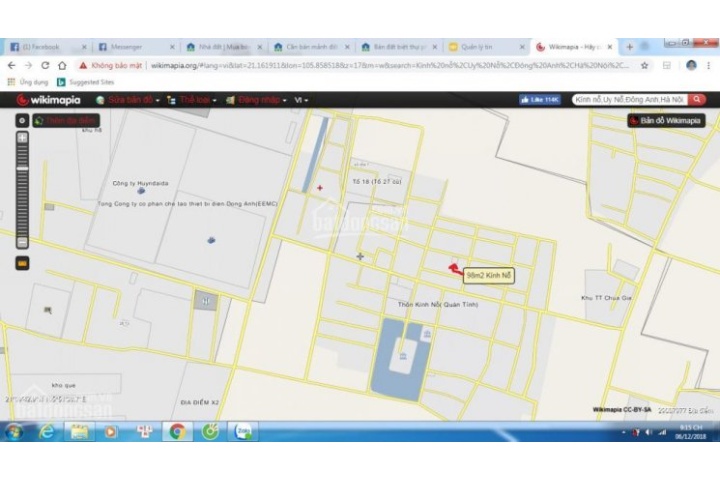
Task: Click the browser home icon
Action: coord(62,66)
